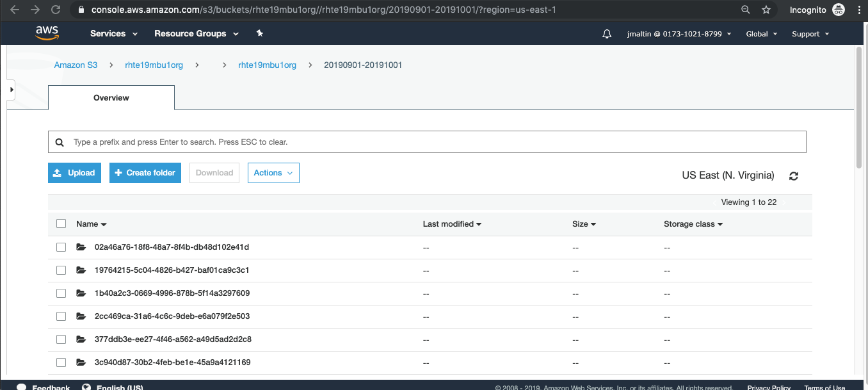868x390 pixels.
Task: Select checkbox for 1b40a2c3-0669 folder
Action: click(x=61, y=293)
